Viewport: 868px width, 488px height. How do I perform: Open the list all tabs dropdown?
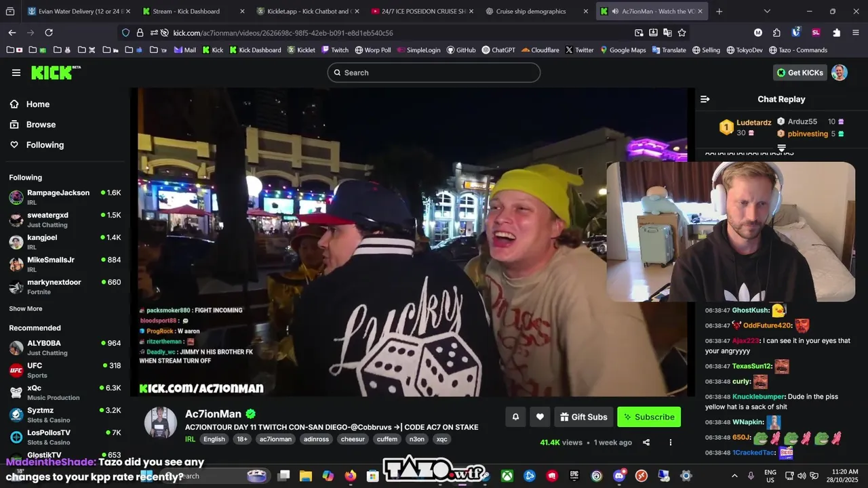tap(767, 11)
